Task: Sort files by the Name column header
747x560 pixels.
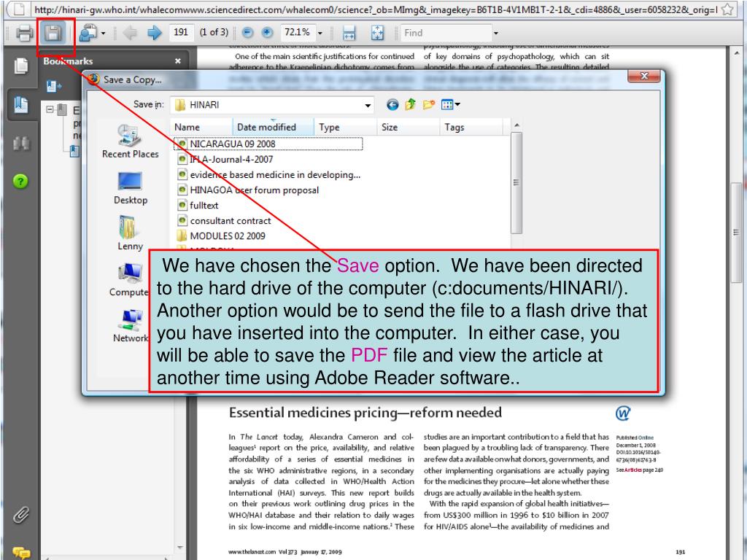Action: (201, 127)
